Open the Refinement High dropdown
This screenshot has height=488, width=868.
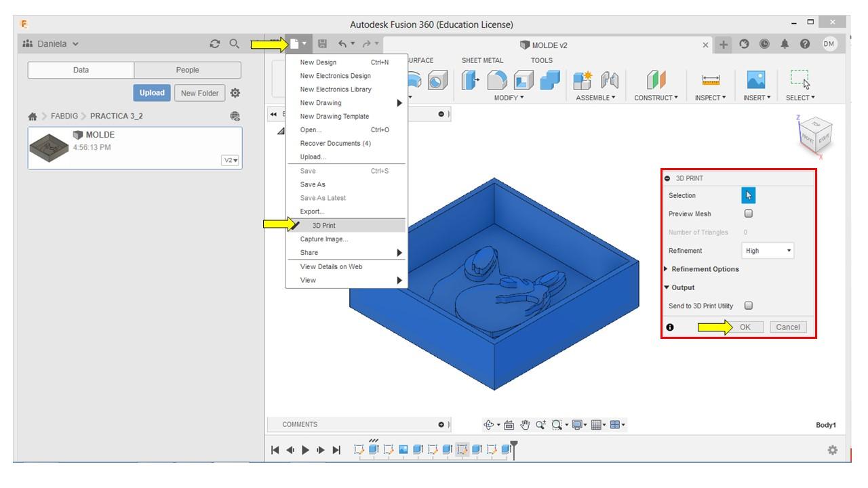pyautogui.click(x=768, y=251)
